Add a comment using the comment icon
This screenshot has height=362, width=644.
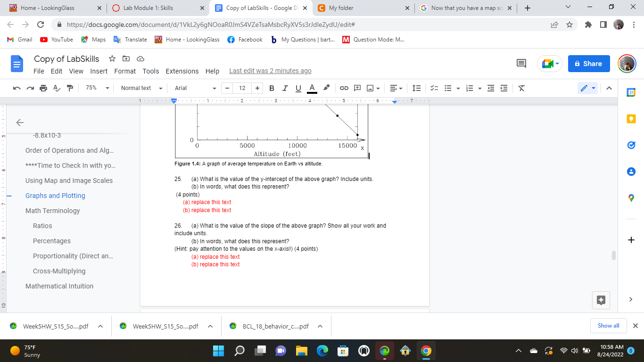point(357,88)
